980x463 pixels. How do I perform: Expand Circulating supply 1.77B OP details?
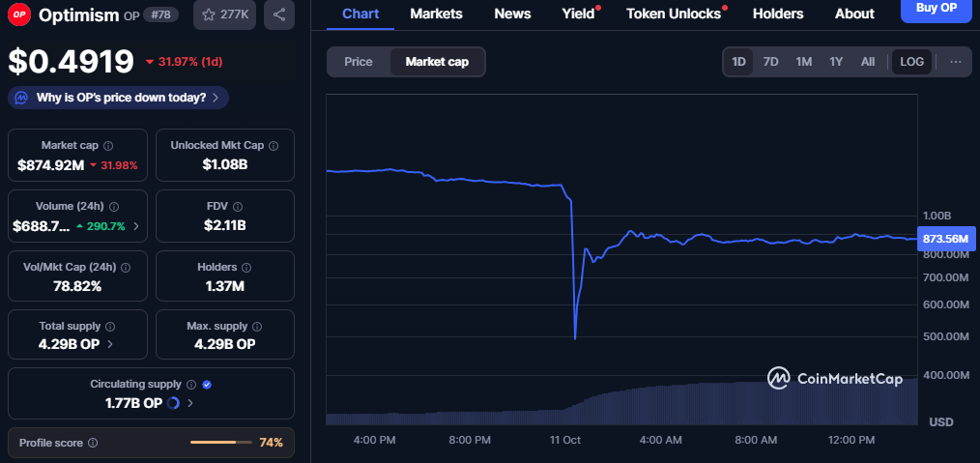(189, 403)
